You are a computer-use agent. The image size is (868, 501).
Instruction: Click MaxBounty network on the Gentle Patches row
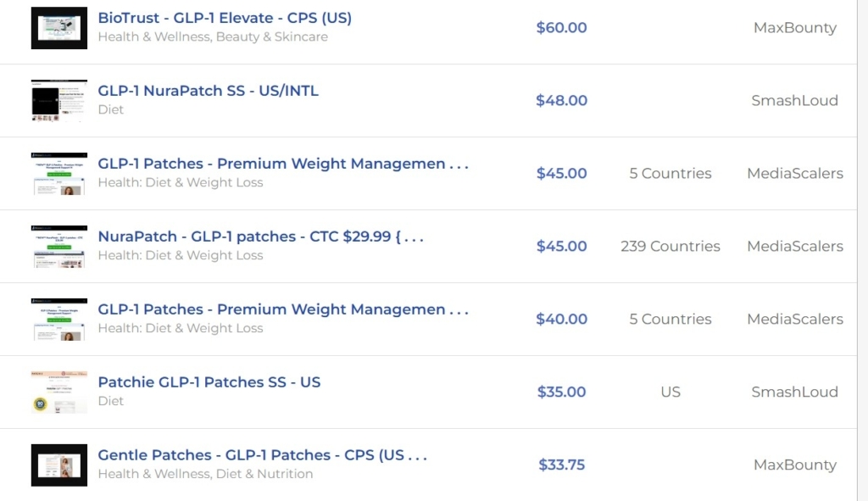[794, 465]
